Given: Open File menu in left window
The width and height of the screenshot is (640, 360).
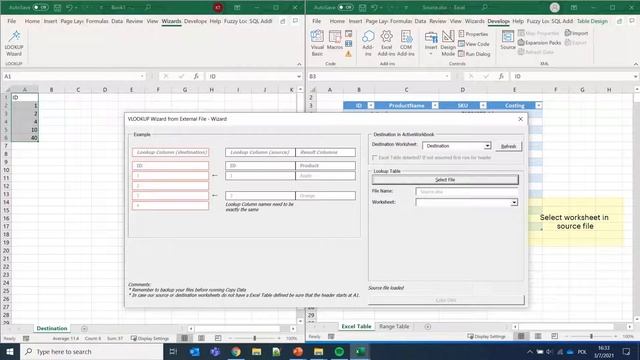Looking at the screenshot, I should pos(12,21).
